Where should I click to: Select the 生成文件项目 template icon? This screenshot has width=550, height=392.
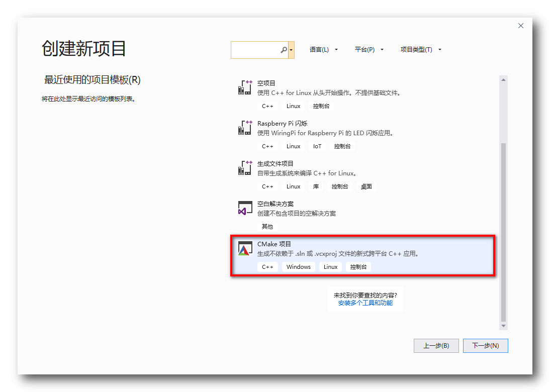pyautogui.click(x=244, y=168)
